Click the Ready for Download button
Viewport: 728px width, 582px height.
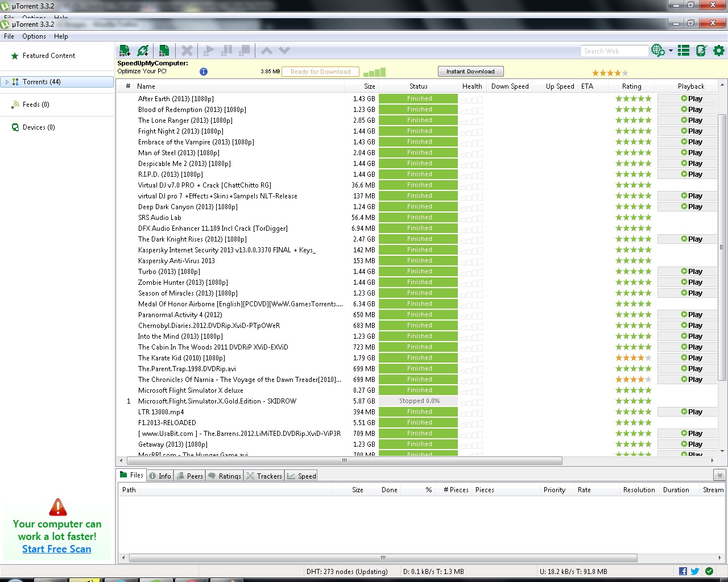pyautogui.click(x=321, y=72)
